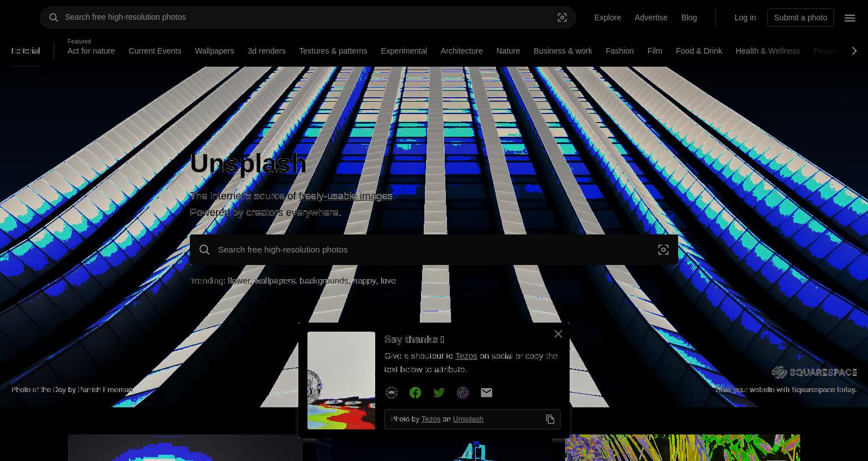Open the Food & Drink category
The height and width of the screenshot is (461, 868).
click(x=699, y=51)
